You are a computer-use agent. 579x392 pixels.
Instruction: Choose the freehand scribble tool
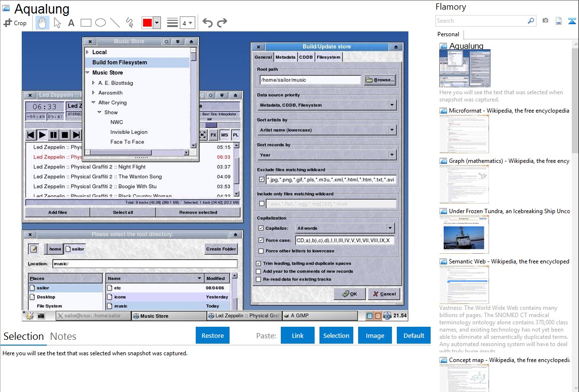pyautogui.click(x=130, y=23)
